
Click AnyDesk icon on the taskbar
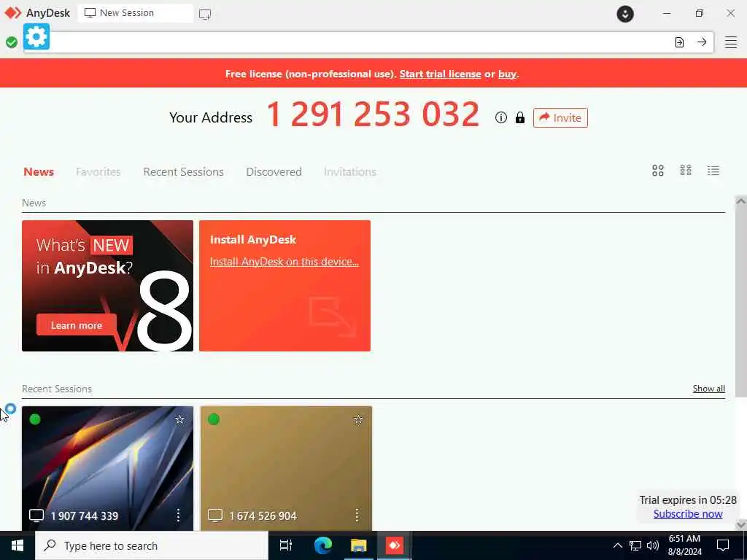pos(395,545)
